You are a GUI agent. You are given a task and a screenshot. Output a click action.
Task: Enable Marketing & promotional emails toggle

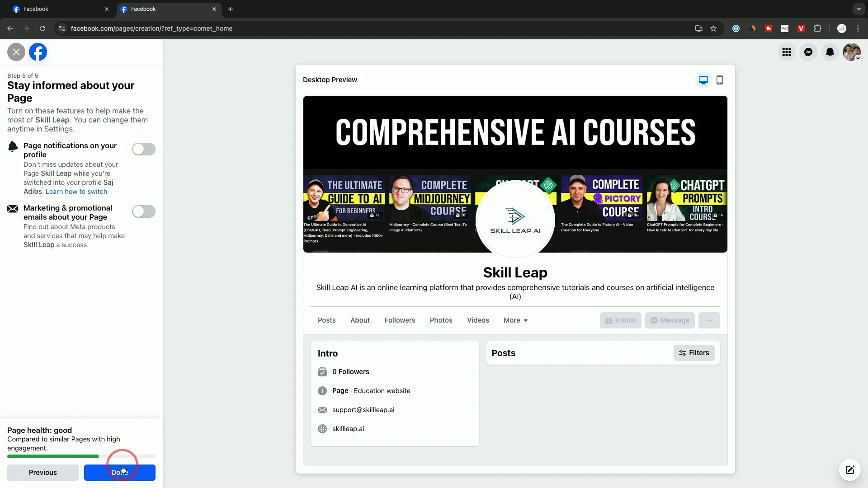point(144,211)
